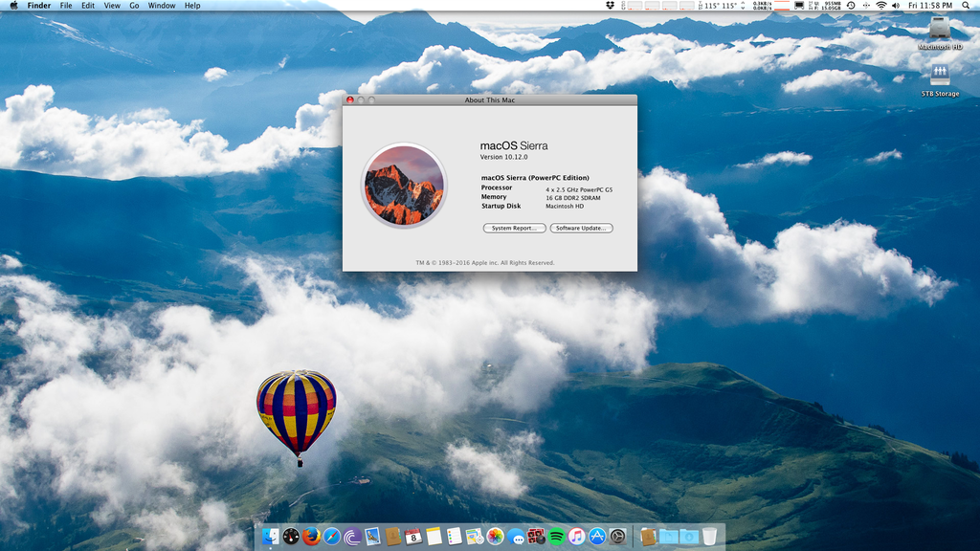Click the 16 GB DDR2 SDRAM value

(573, 198)
